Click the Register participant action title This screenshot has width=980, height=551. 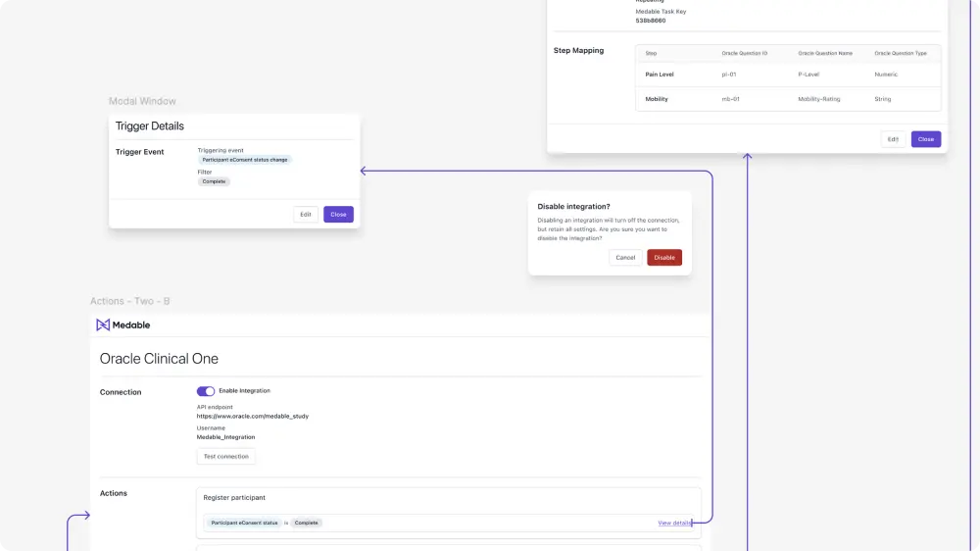click(x=234, y=498)
